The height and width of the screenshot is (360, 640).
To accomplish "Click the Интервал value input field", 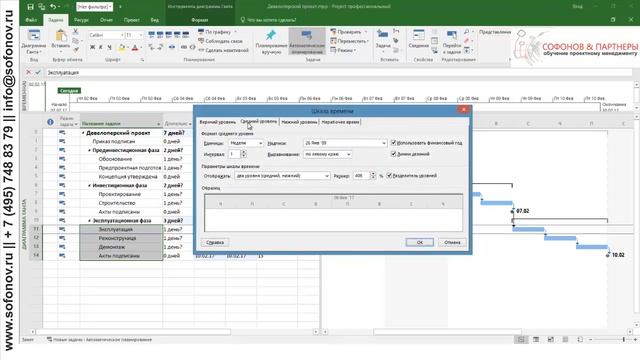I will tap(234, 154).
